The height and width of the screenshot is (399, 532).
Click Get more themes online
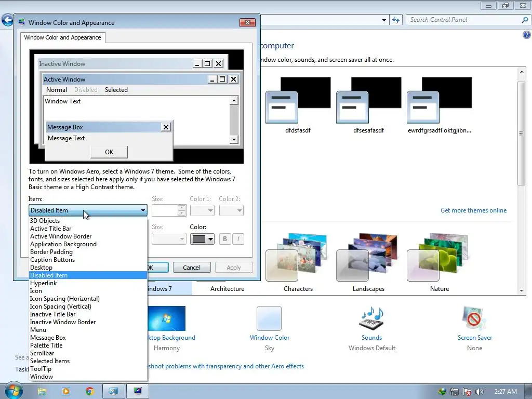[473, 210]
